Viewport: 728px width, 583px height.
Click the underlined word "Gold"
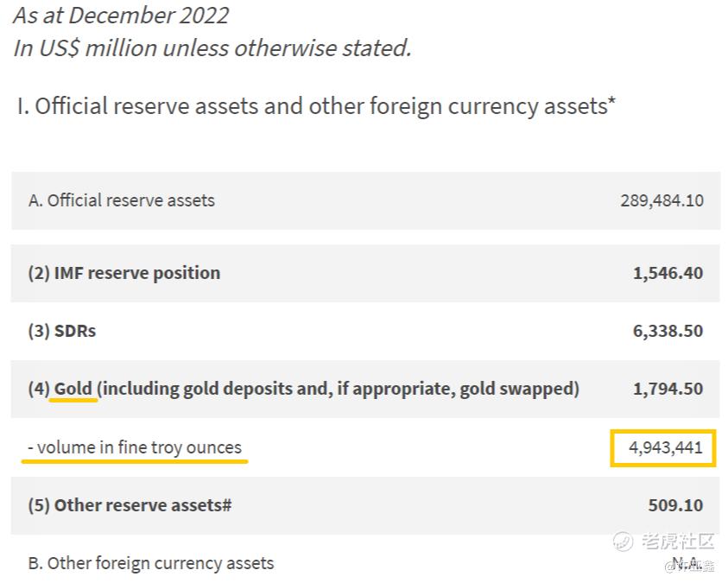(73, 389)
